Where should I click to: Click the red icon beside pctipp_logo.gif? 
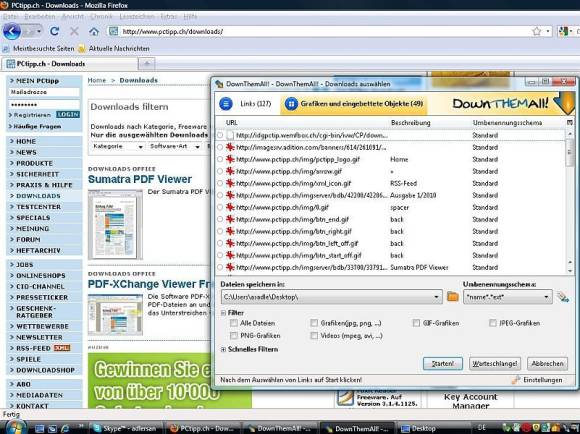coord(230,159)
